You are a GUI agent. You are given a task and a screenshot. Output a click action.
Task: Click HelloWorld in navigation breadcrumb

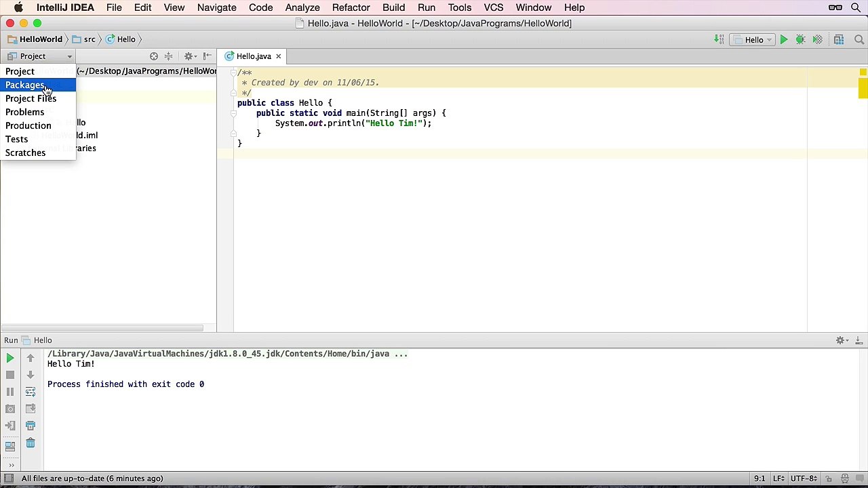(x=35, y=39)
